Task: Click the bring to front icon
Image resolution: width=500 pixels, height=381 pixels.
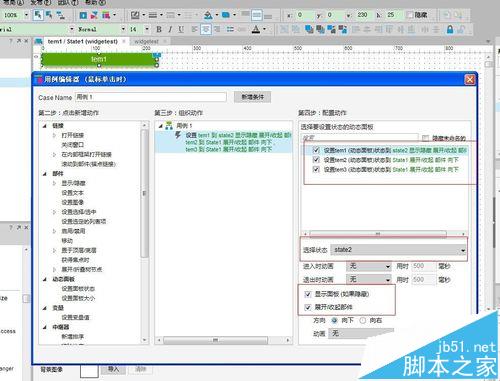Action: 309,29
